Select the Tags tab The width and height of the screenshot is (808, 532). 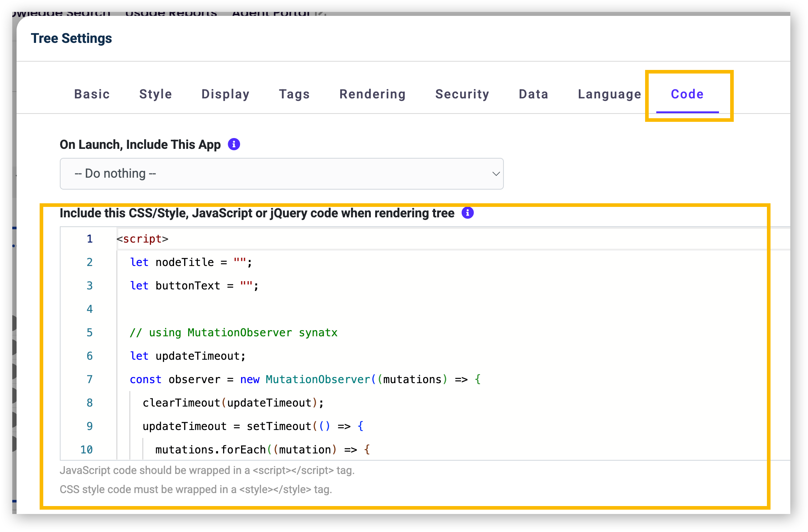pyautogui.click(x=294, y=94)
